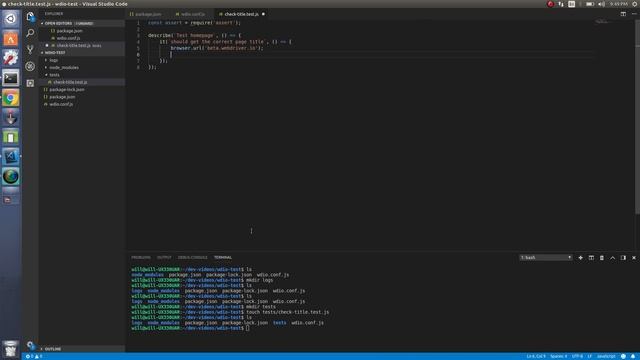Click unsaved dot on check-title.test.js tab
This screenshot has height=360, width=640.
tap(263, 14)
